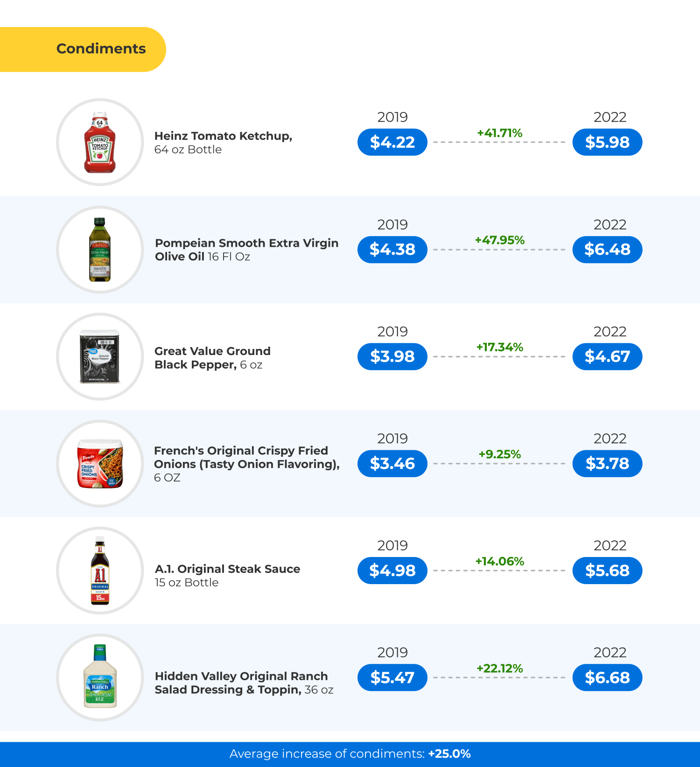Click the $5.98 ketchup 2022 price badge
Image resolution: width=700 pixels, height=767 pixels.
pyautogui.click(x=607, y=142)
